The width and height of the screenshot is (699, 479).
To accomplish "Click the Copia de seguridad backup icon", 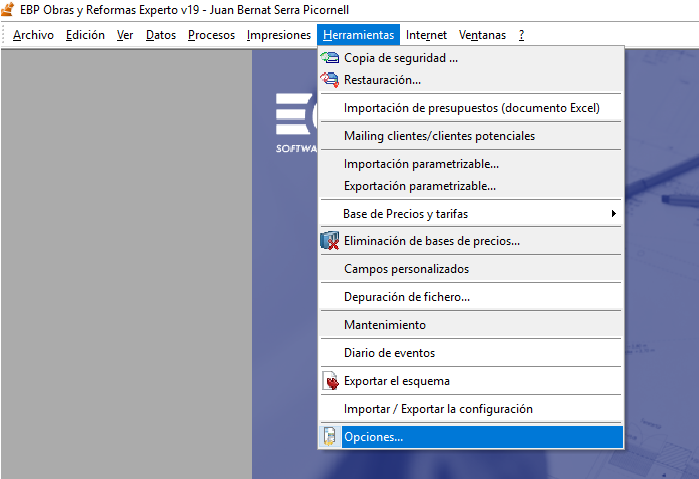I will [330, 58].
